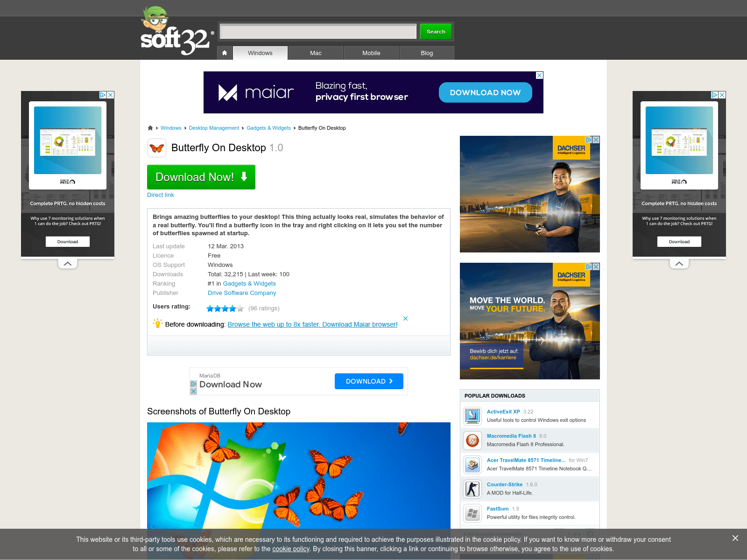Open Acer TravelMate 8571 Timeline link

tap(526, 460)
